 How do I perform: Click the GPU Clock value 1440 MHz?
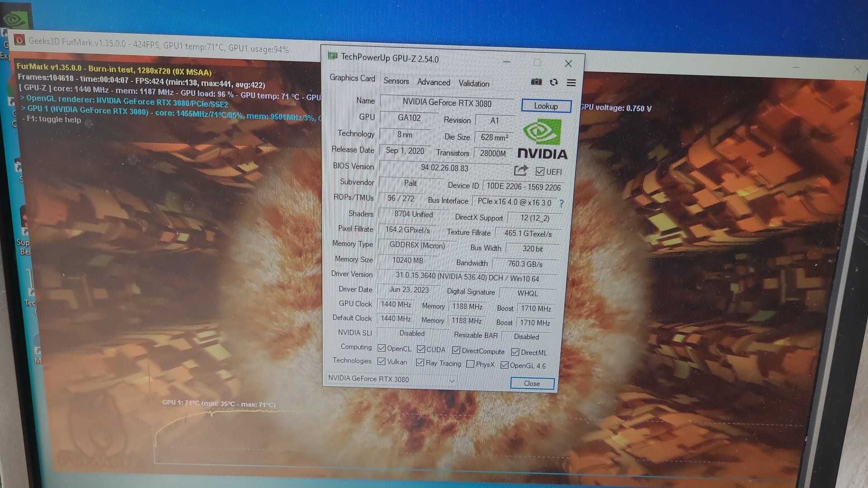[396, 305]
